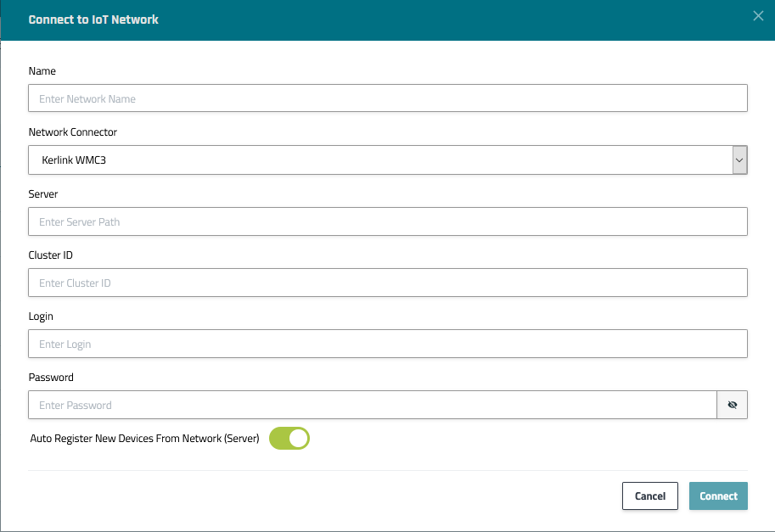Image resolution: width=775 pixels, height=532 pixels.
Task: Focus the Enter Network Name field
Action: 387,98
